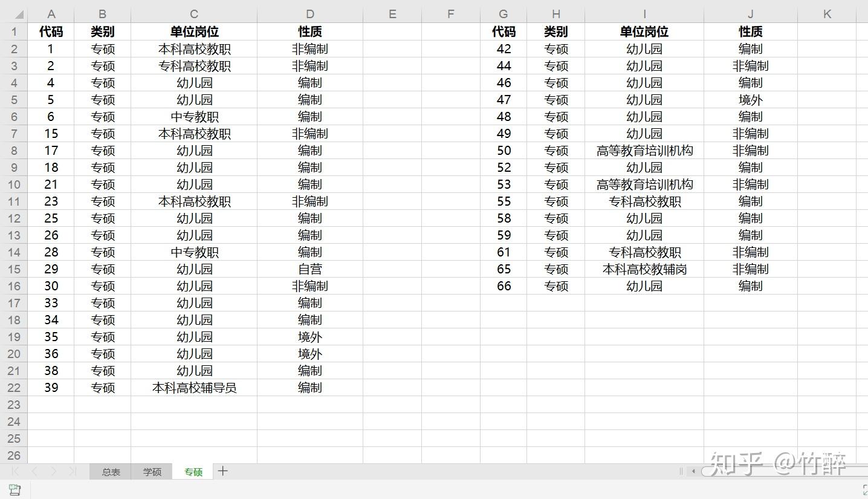The height and width of the screenshot is (499, 868).
Task: Click the 中专教职 cell in row 14
Action: pos(194,252)
